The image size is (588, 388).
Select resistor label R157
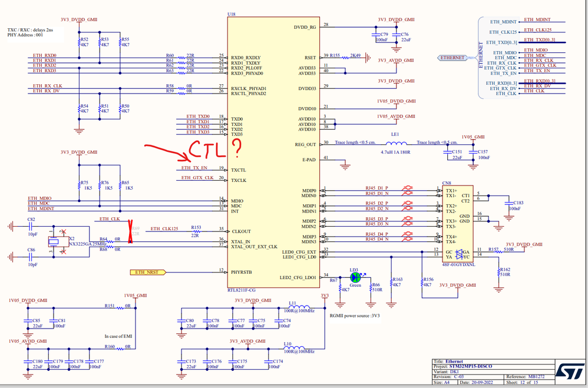click(x=493, y=249)
